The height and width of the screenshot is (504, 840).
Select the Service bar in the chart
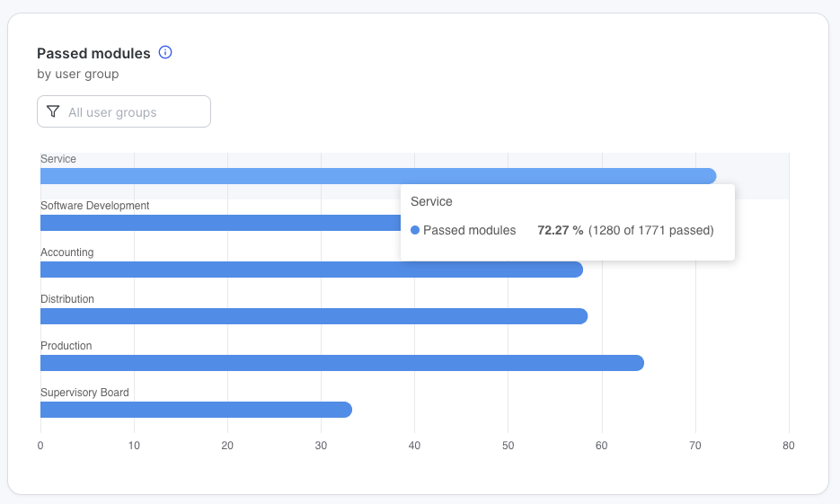pyautogui.click(x=377, y=176)
